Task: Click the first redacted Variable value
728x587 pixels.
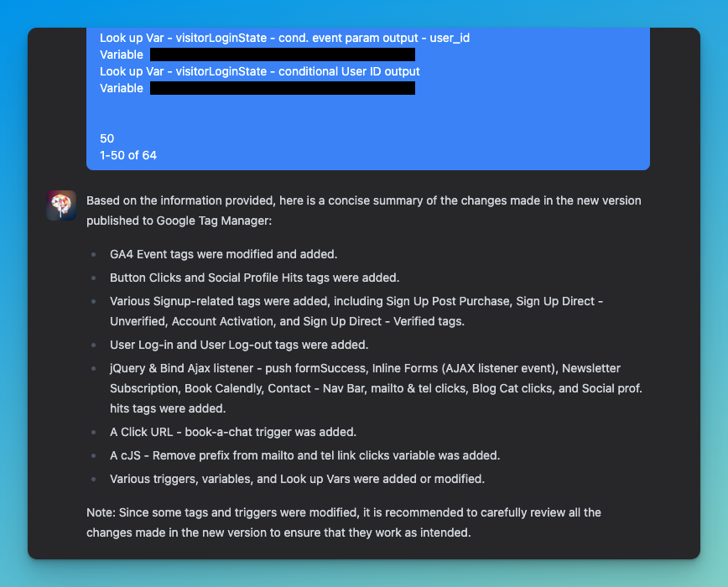Action: pyautogui.click(x=282, y=55)
